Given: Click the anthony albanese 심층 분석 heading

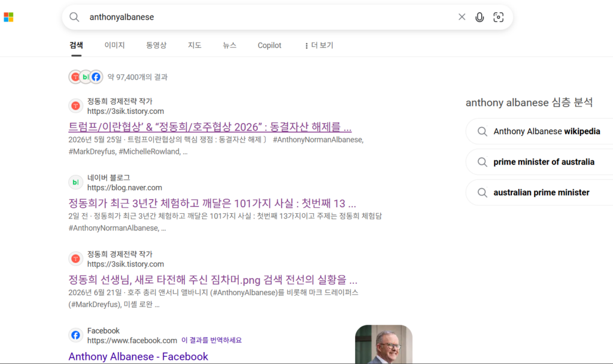Looking at the screenshot, I should pos(529,102).
